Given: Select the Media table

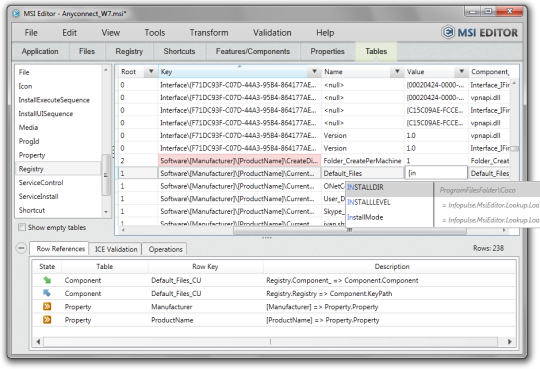Looking at the screenshot, I should 58,127.
